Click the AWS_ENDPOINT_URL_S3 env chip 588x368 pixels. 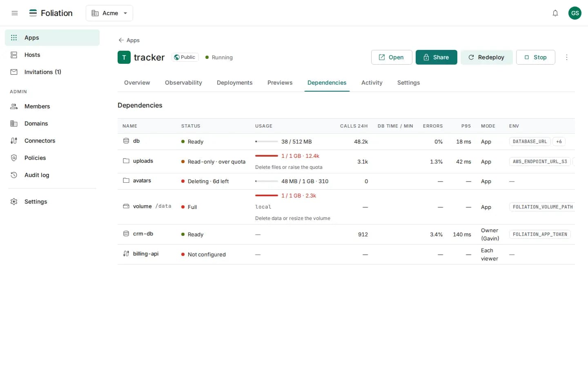[x=540, y=162]
